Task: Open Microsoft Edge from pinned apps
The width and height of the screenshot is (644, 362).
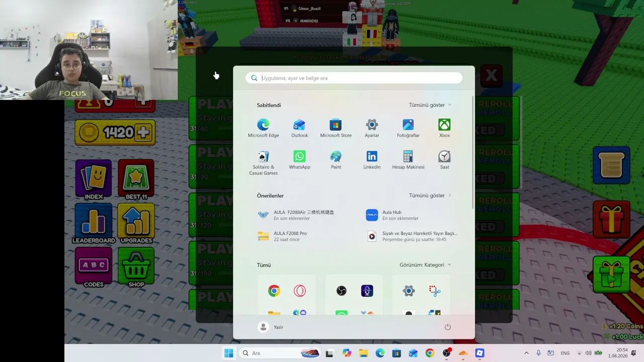Action: [263, 128]
